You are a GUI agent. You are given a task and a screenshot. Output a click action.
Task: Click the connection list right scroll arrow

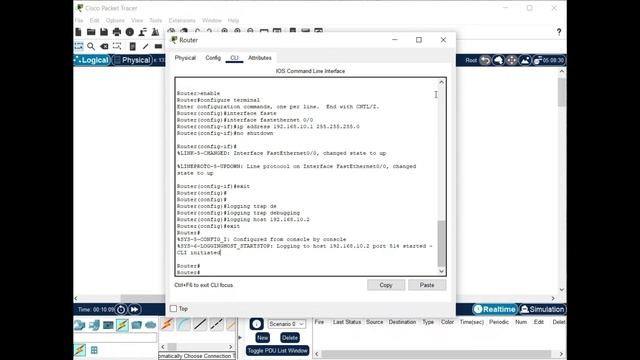(x=231, y=347)
